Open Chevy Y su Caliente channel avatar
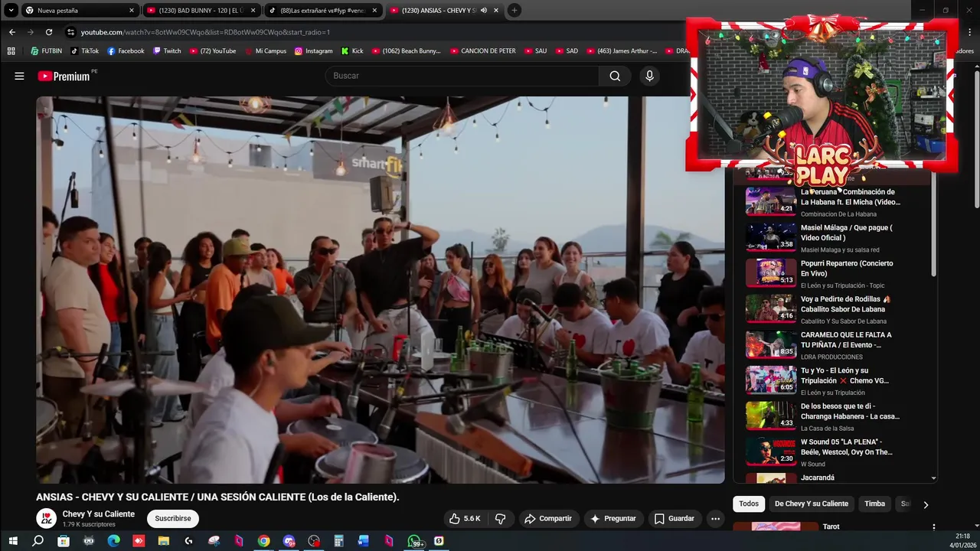Image resolution: width=980 pixels, height=551 pixels. 47,518
